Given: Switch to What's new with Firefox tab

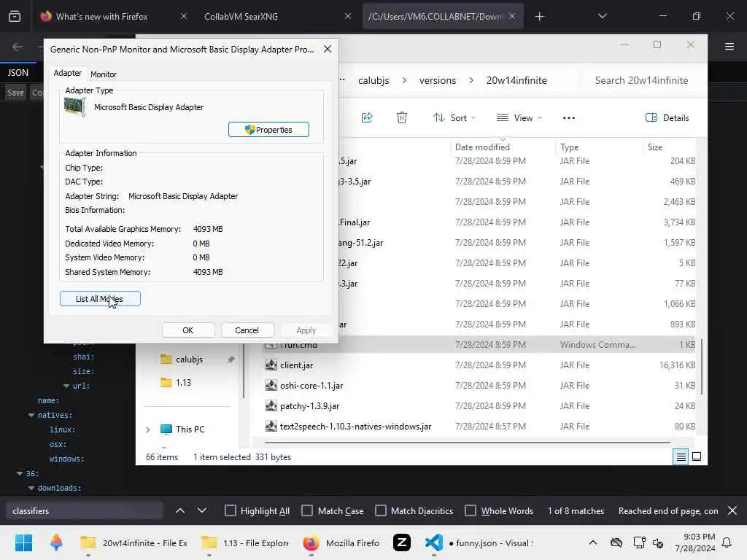Looking at the screenshot, I should [x=101, y=17].
